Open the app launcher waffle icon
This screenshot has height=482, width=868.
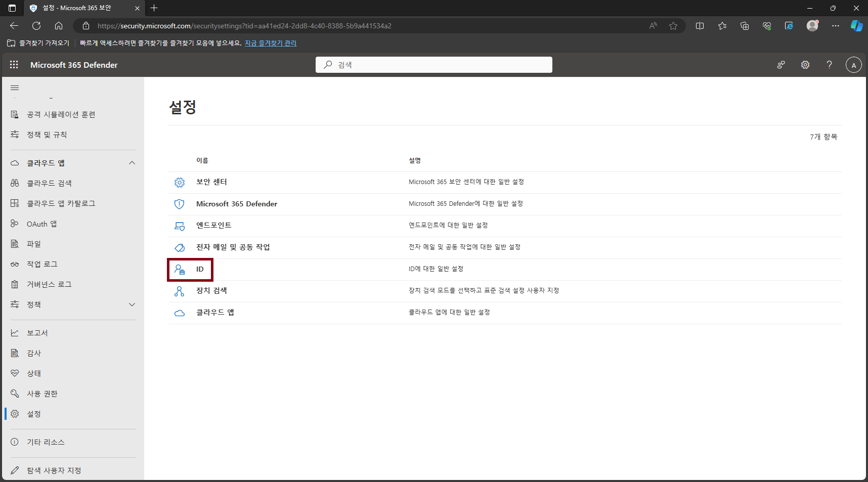[x=14, y=65]
